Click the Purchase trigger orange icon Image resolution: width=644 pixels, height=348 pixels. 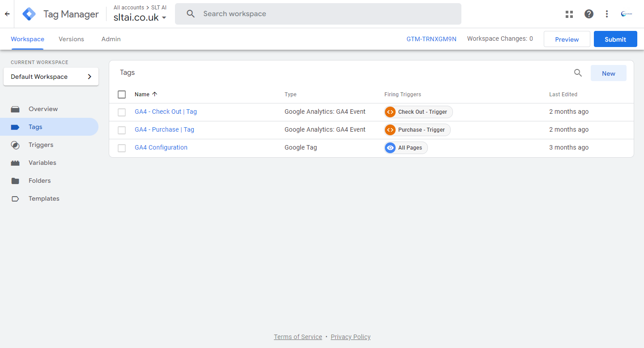click(390, 130)
